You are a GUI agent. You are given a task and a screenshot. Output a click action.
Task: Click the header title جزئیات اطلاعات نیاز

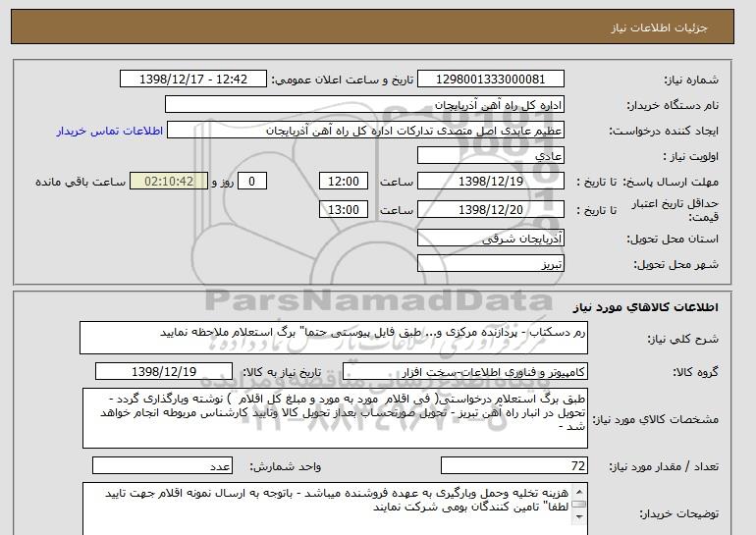coord(659,27)
